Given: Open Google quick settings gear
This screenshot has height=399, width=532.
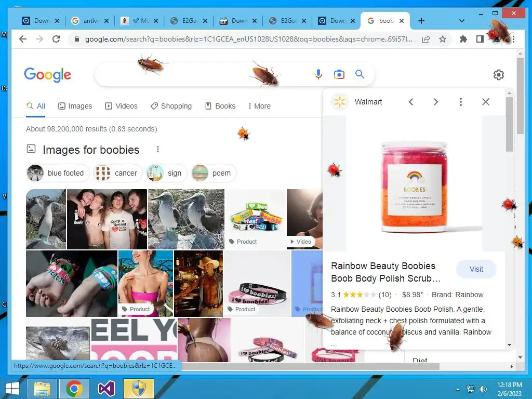Looking at the screenshot, I should pos(498,75).
